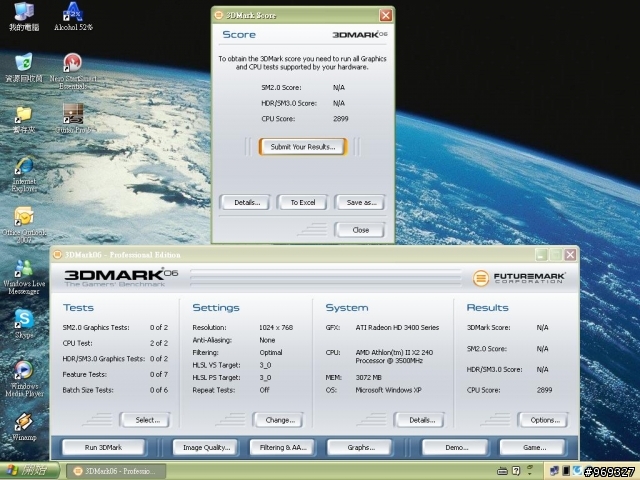640x480 pixels.
Task: Click the Save as... button
Action: pyautogui.click(x=360, y=202)
